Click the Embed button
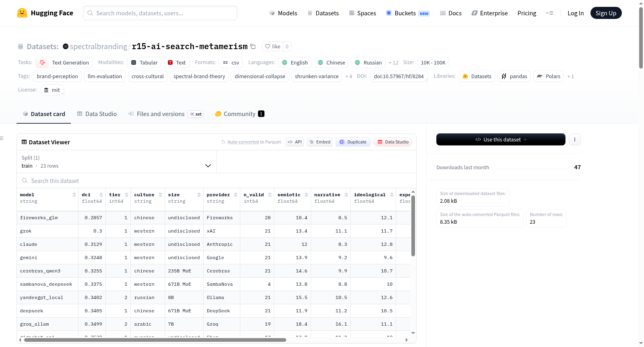 click(x=320, y=142)
